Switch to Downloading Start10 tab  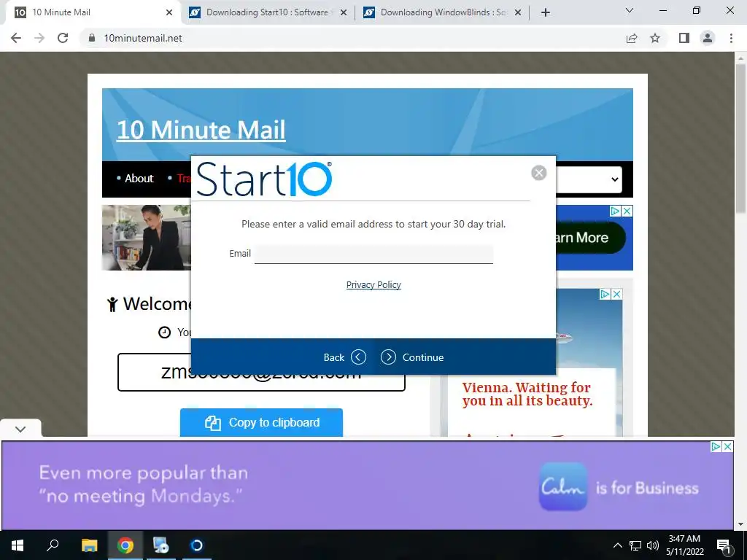pos(267,12)
